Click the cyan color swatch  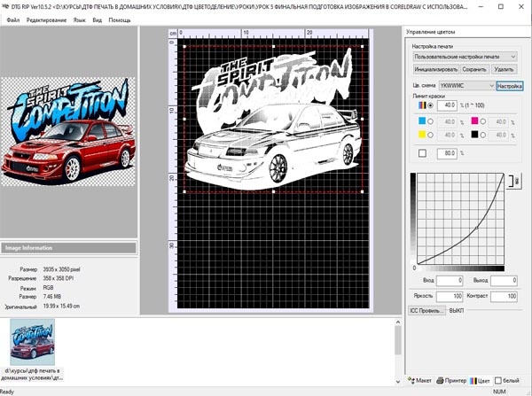(x=422, y=121)
